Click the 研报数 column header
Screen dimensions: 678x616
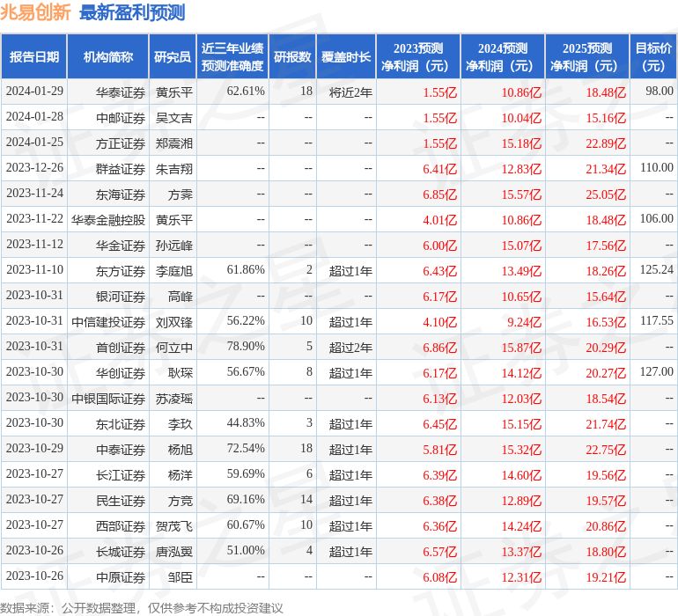click(292, 56)
